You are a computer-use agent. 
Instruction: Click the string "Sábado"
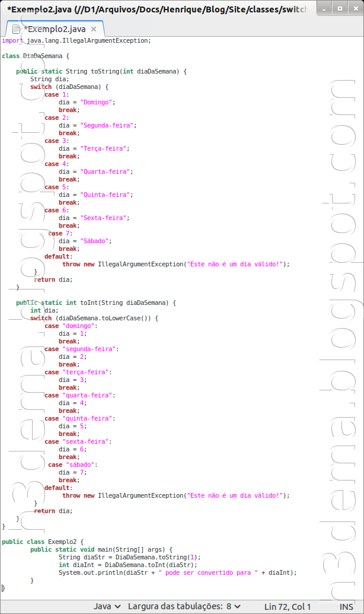point(94,241)
